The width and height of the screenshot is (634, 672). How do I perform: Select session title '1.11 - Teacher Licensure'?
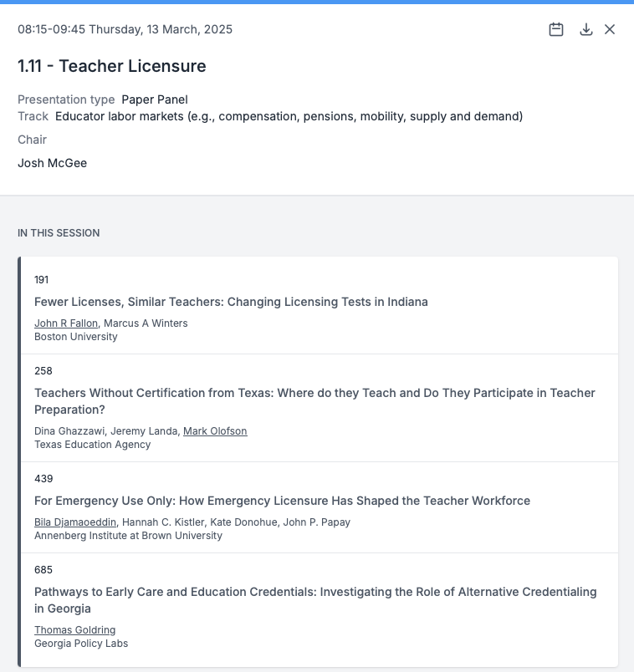(111, 66)
